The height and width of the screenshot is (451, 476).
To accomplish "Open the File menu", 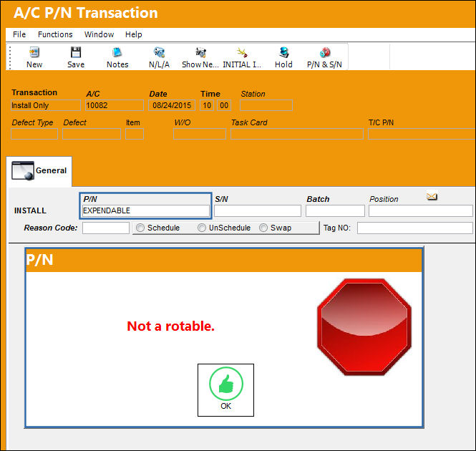I will click(19, 34).
